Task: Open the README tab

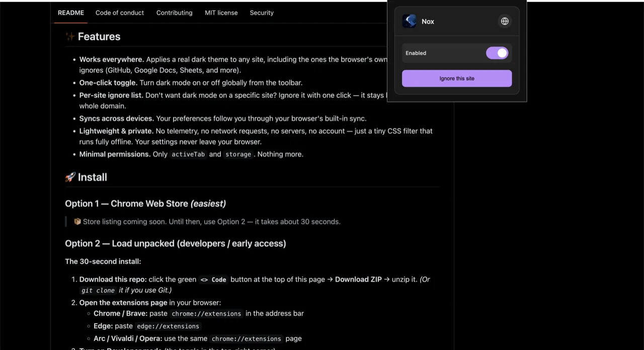Action: (71, 13)
